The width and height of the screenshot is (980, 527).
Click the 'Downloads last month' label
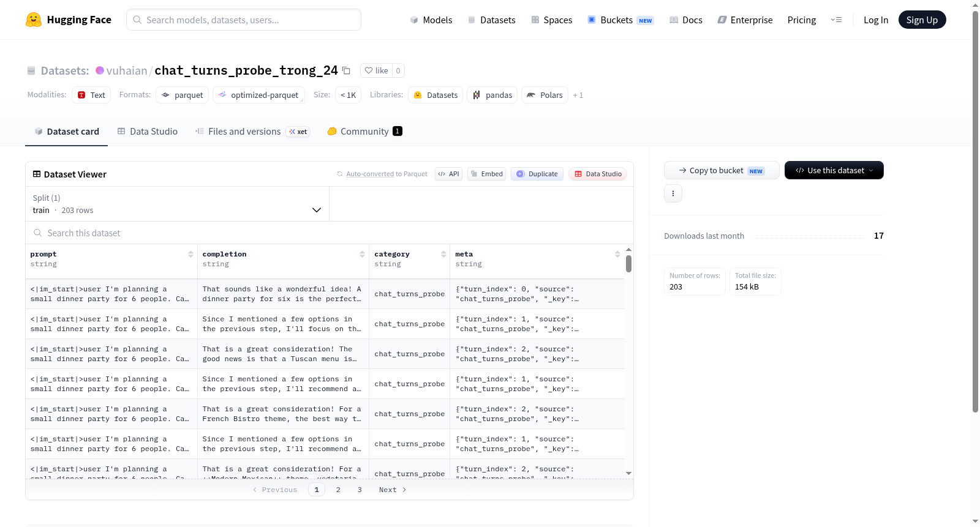coord(704,236)
